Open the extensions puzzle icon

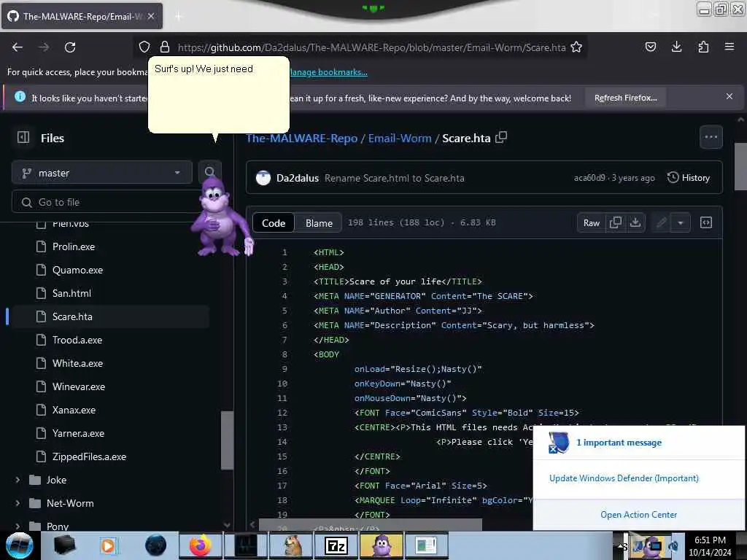click(703, 47)
